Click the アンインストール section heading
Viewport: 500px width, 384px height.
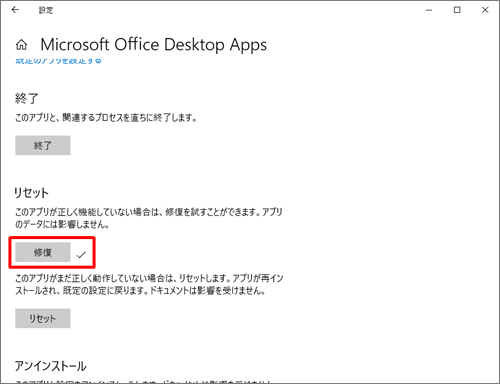point(50,366)
